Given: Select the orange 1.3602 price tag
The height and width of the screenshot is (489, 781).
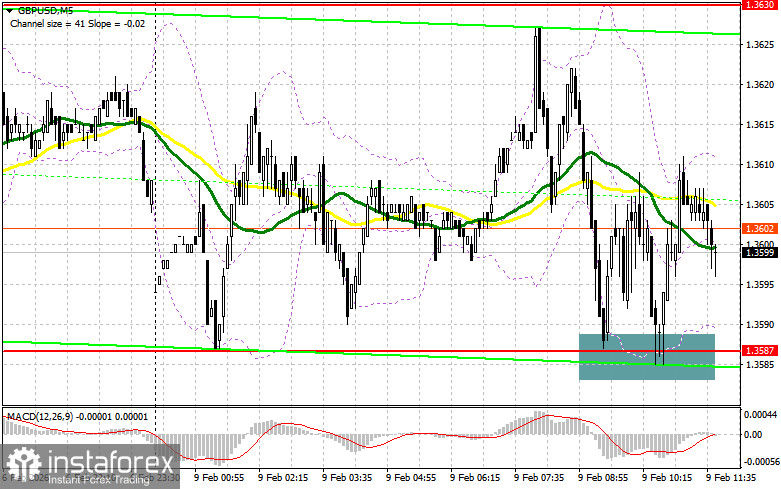Looking at the screenshot, I should [x=761, y=229].
